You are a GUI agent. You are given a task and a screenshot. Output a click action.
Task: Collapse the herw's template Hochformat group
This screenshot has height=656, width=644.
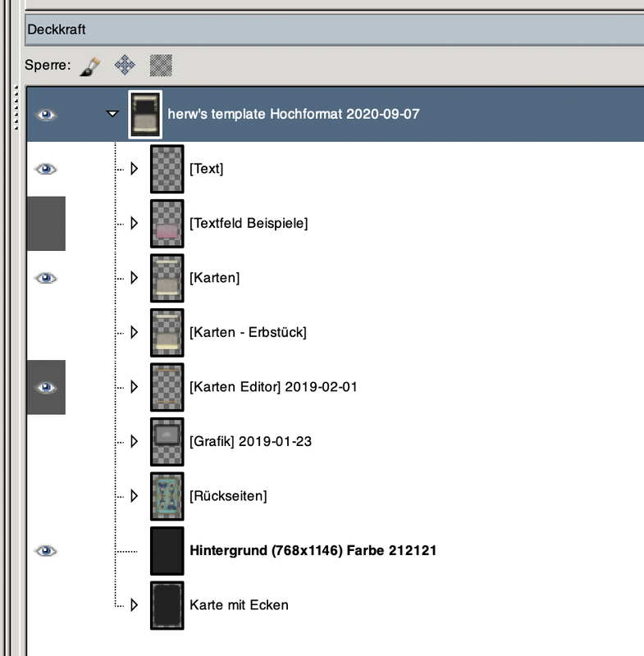112,113
